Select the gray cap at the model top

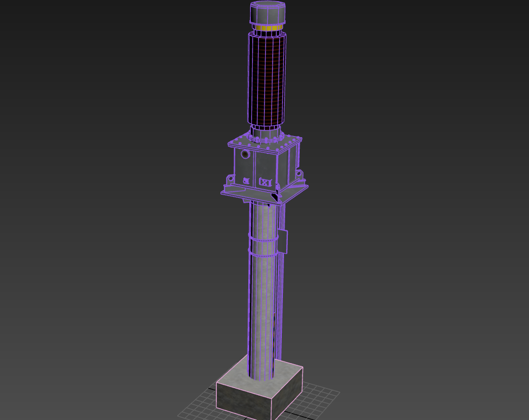(x=267, y=12)
